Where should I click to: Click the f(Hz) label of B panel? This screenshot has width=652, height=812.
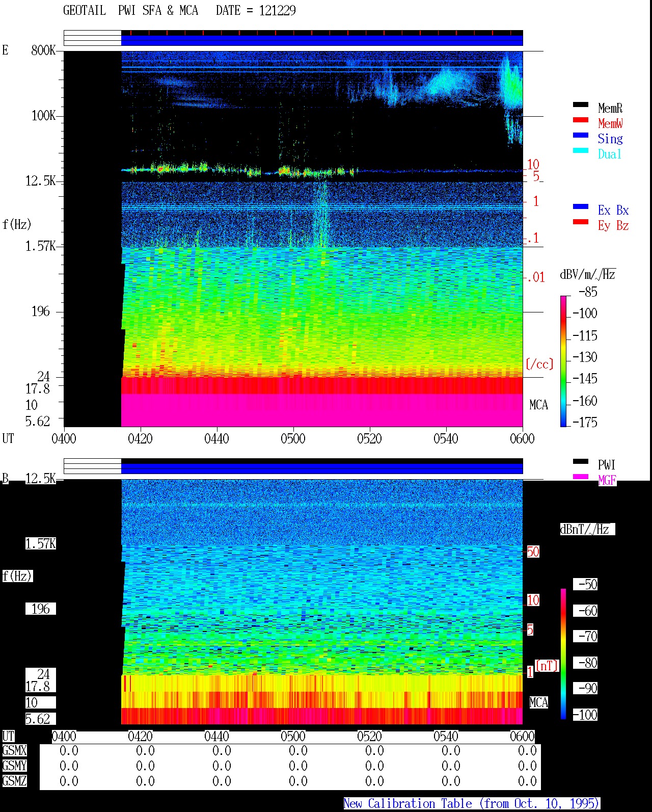click(x=17, y=576)
